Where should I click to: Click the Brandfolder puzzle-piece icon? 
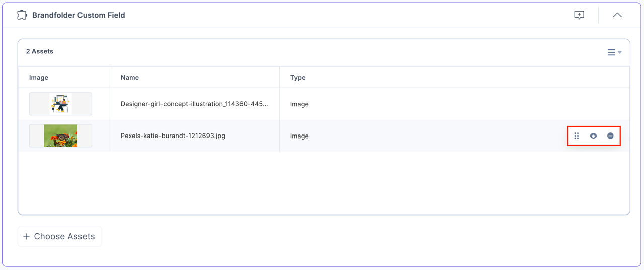coord(22,15)
